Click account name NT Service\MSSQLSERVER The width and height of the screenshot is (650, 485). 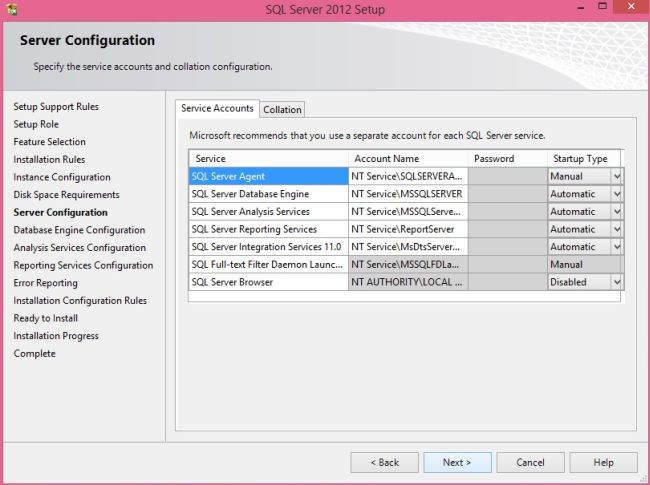408,194
